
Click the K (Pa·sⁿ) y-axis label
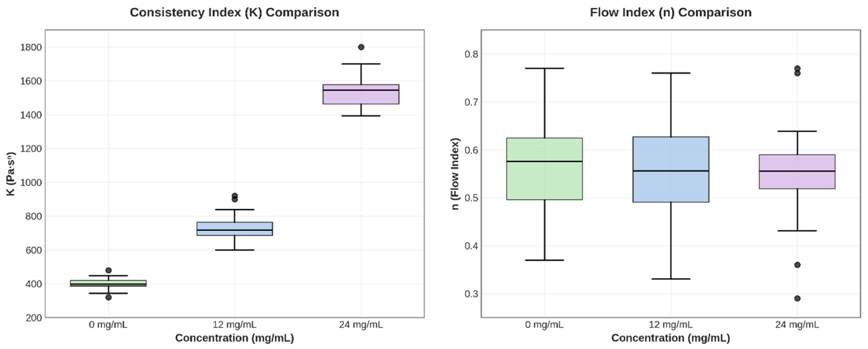pyautogui.click(x=11, y=174)
